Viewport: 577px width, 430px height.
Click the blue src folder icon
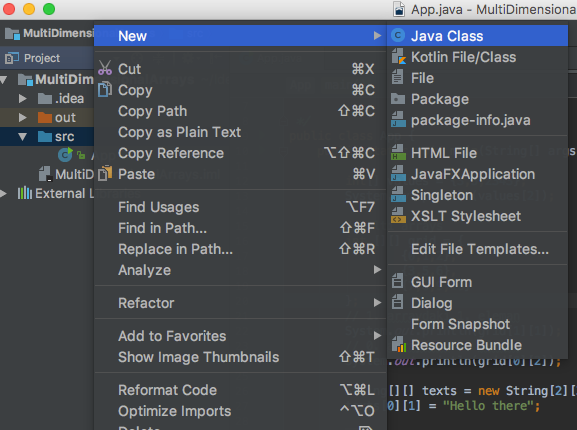45,136
